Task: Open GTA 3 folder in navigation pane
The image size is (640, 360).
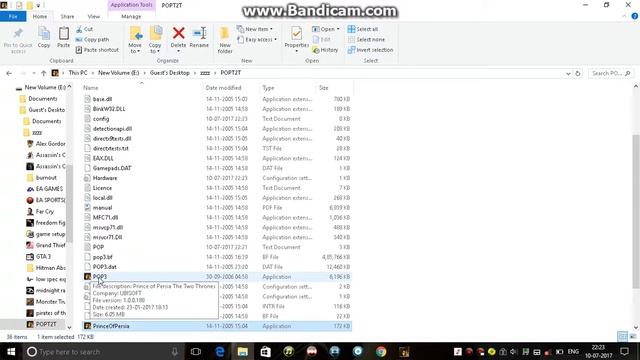Action: click(43, 257)
